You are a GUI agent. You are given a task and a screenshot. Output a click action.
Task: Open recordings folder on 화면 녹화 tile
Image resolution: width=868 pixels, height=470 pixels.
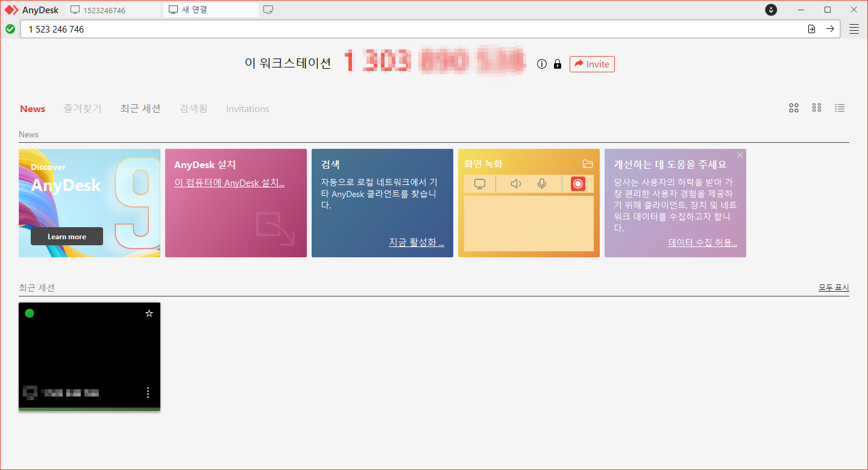[x=588, y=163]
